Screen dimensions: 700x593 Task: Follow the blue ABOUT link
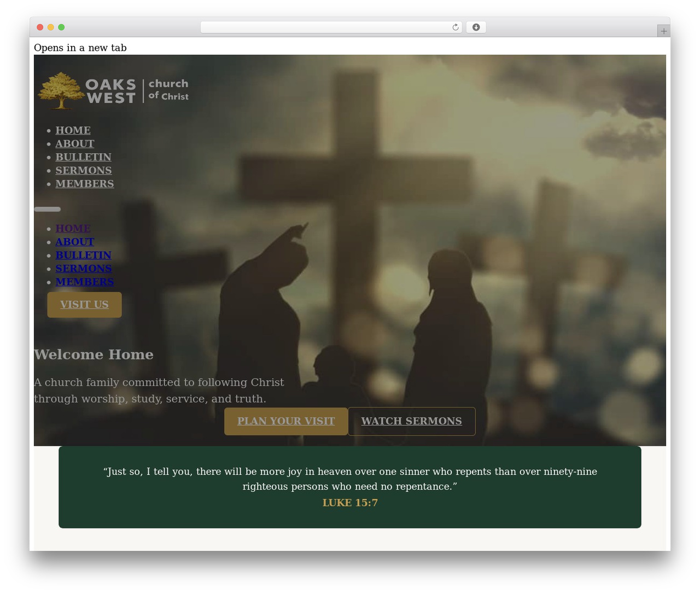point(75,241)
